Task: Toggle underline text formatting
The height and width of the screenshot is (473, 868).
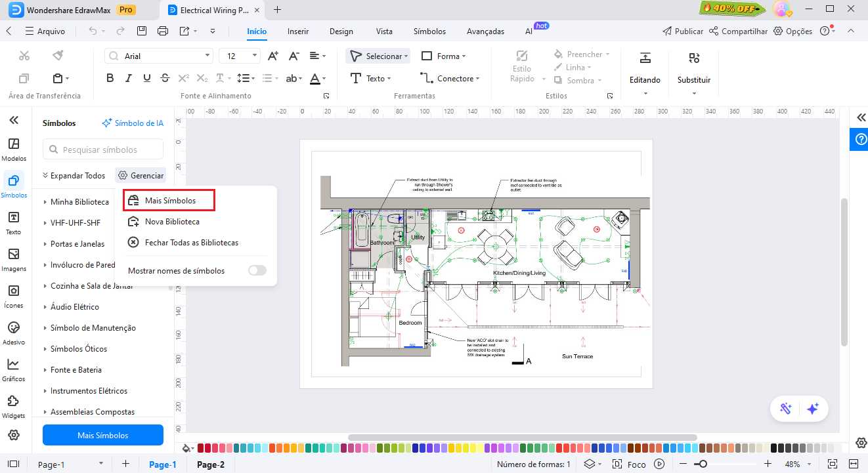Action: 146,78
